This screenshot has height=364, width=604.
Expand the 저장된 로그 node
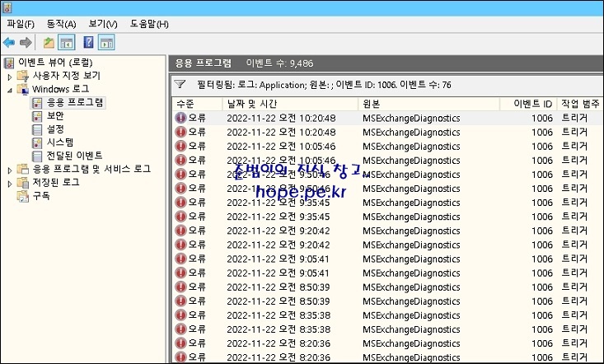coord(10,184)
